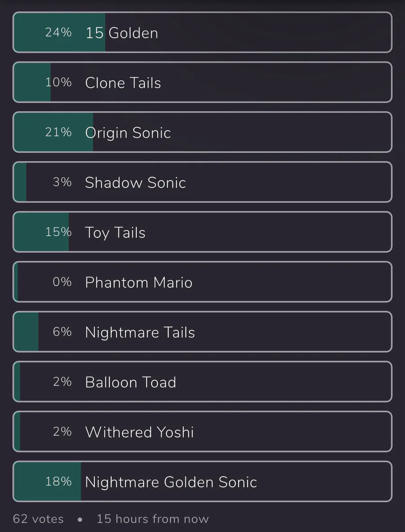Click the 10% vote share label
Screen dimensions: 405x532
58,82
